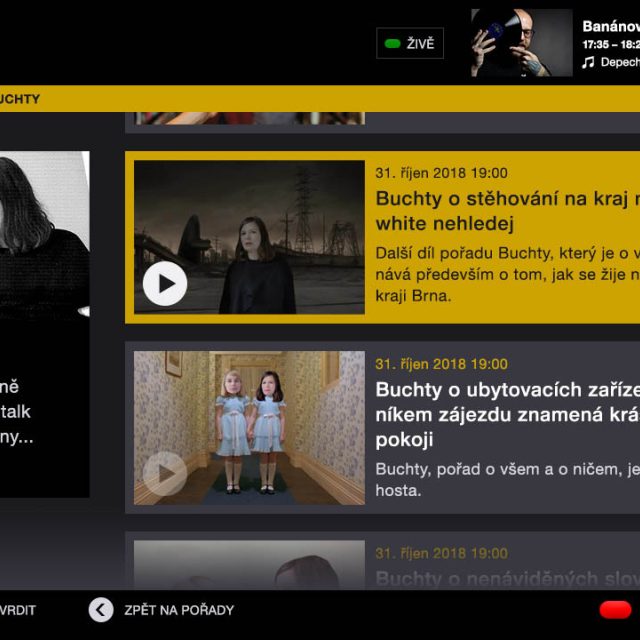Click the first episode's date 31. říjen 2018
This screenshot has height=640, width=640.
pyautogui.click(x=441, y=173)
